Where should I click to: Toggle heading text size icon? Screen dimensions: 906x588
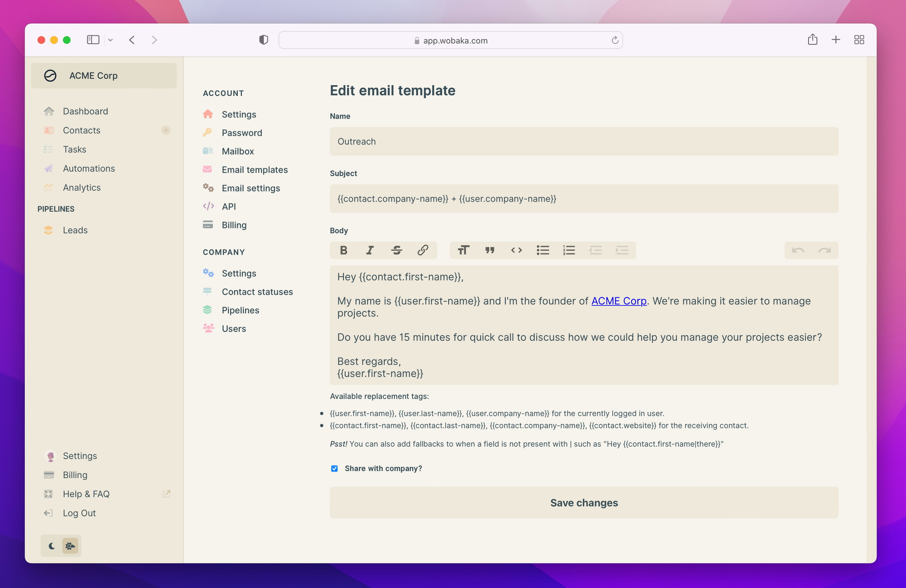463,250
